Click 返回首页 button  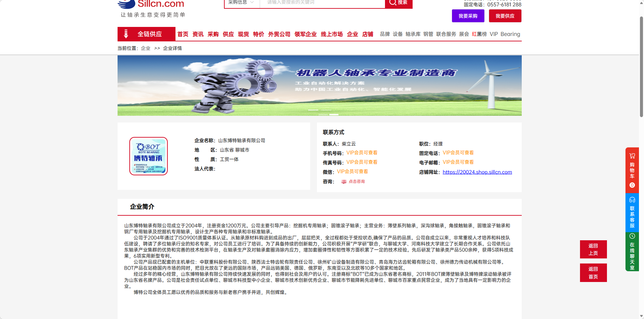pos(593,273)
